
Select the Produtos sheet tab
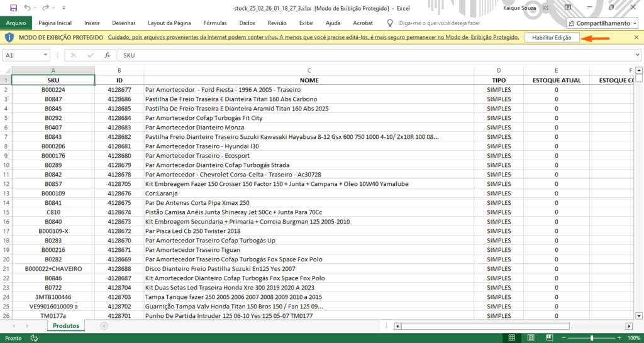[66, 326]
